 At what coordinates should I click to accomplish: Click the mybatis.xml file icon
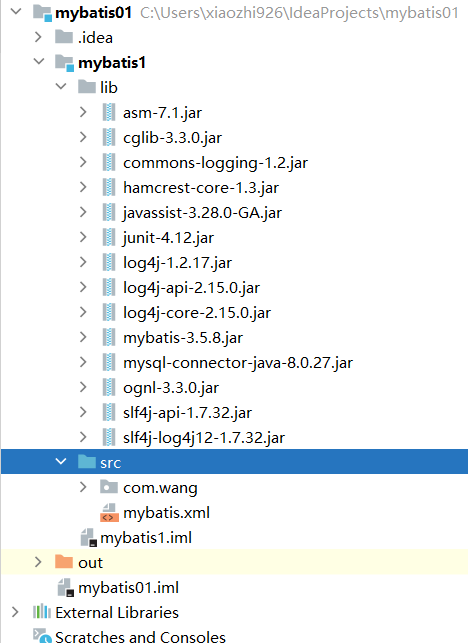click(x=109, y=513)
